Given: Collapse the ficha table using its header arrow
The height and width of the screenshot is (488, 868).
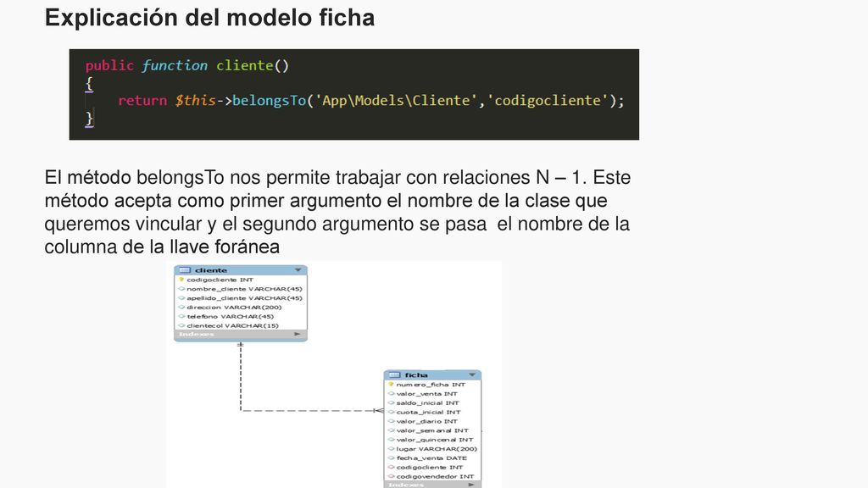Looking at the screenshot, I should pyautogui.click(x=472, y=374).
